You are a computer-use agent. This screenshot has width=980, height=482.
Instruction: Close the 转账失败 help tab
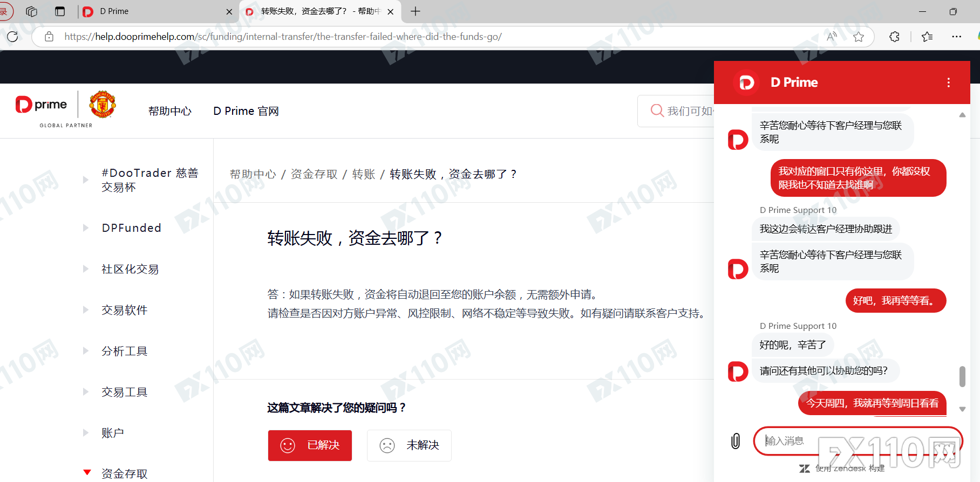pos(391,11)
